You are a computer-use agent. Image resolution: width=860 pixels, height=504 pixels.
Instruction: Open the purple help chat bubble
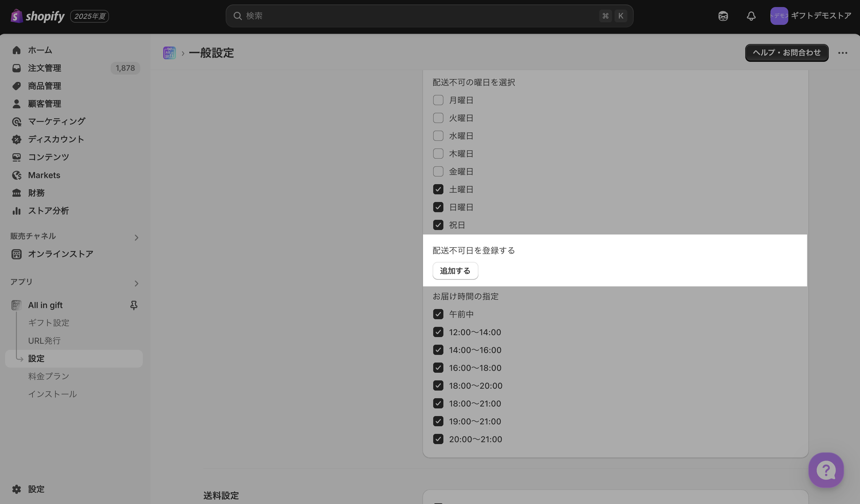tap(826, 470)
